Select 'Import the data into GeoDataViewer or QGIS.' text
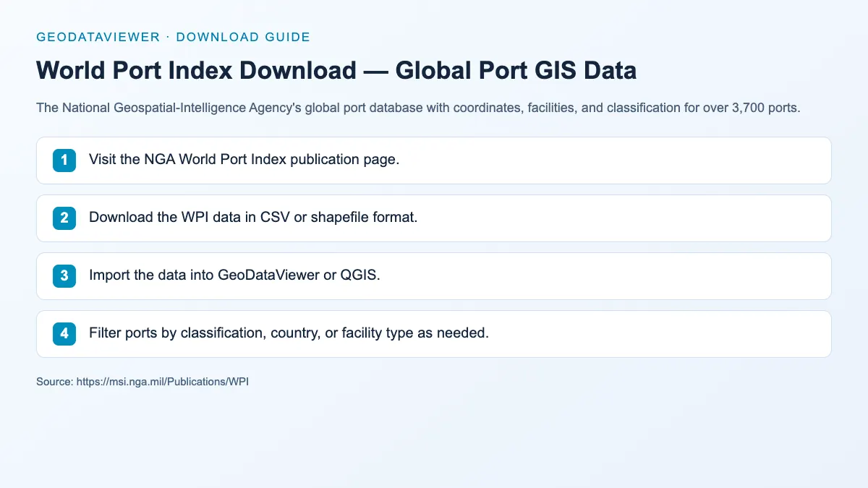Screen dimensions: 868x488 234,275
